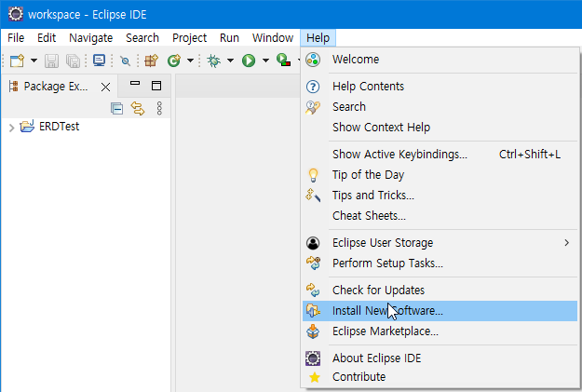The width and height of the screenshot is (582, 392).
Task: Choose Perform Setup Tasks
Action: (440, 264)
